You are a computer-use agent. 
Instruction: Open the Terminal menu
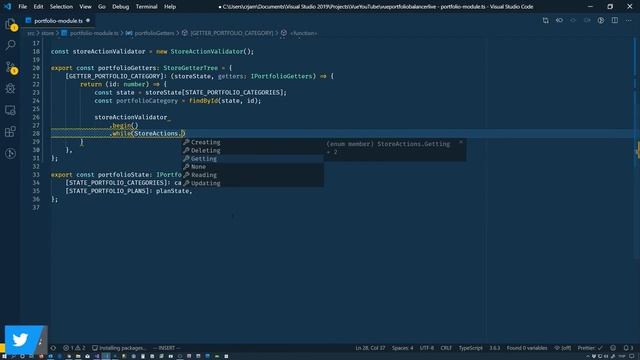(147, 7)
